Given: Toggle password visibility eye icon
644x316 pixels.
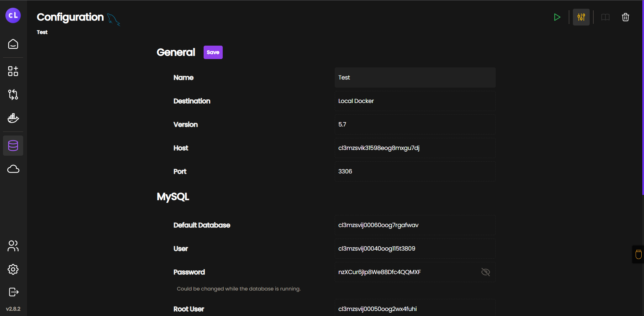Looking at the screenshot, I should pyautogui.click(x=485, y=272).
